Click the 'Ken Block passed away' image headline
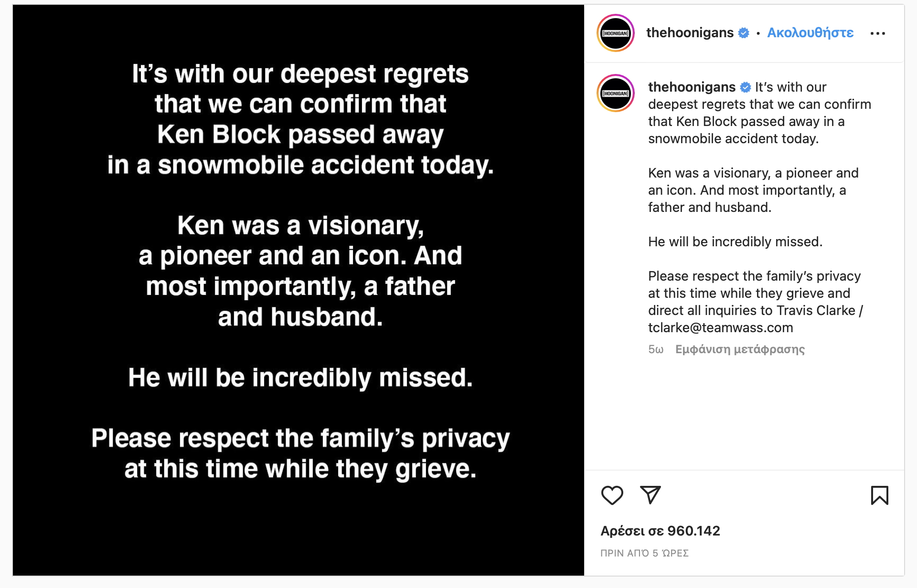The height and width of the screenshot is (588, 917). [300, 135]
